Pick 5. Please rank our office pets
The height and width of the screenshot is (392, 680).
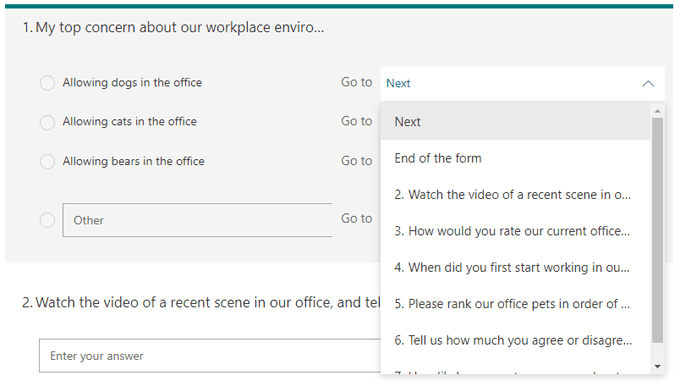516,304
